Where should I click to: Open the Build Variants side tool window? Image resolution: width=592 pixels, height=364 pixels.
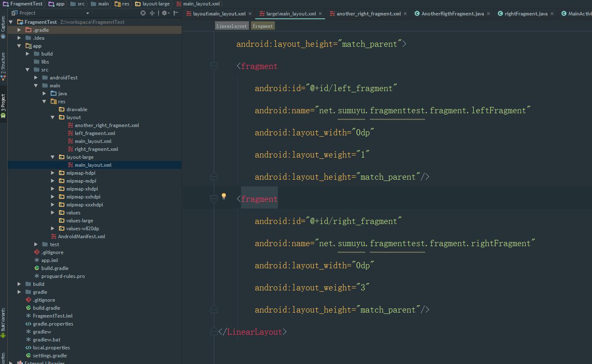pos(3,323)
